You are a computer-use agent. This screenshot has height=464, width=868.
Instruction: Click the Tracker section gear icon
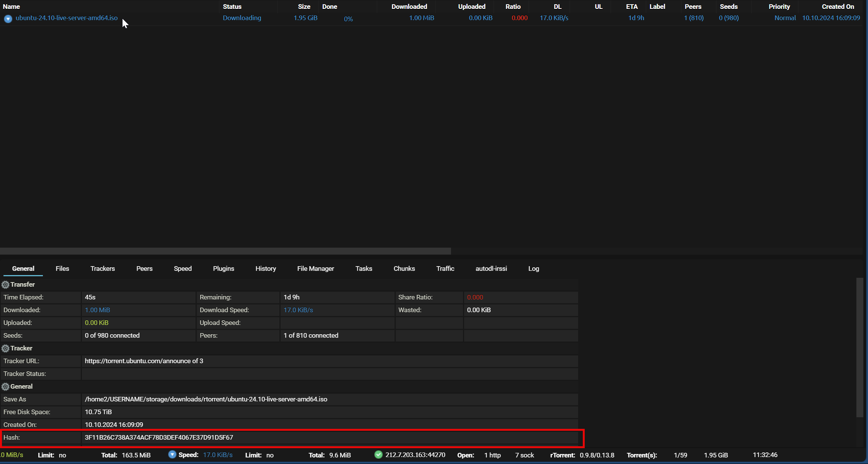click(5, 348)
